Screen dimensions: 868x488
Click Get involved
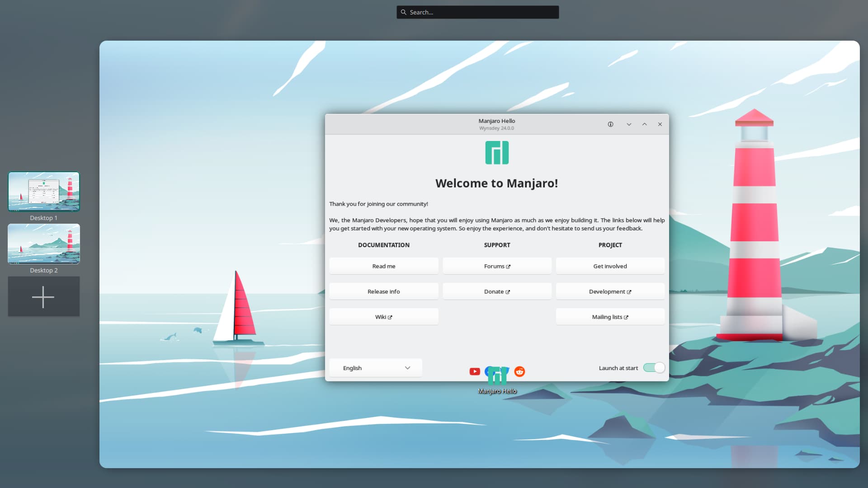click(610, 266)
